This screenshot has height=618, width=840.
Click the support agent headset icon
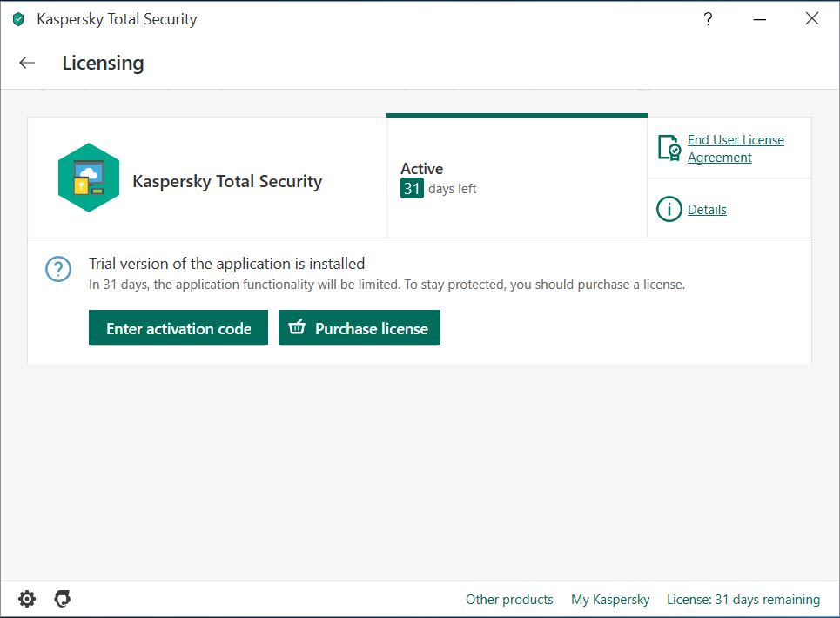62,599
